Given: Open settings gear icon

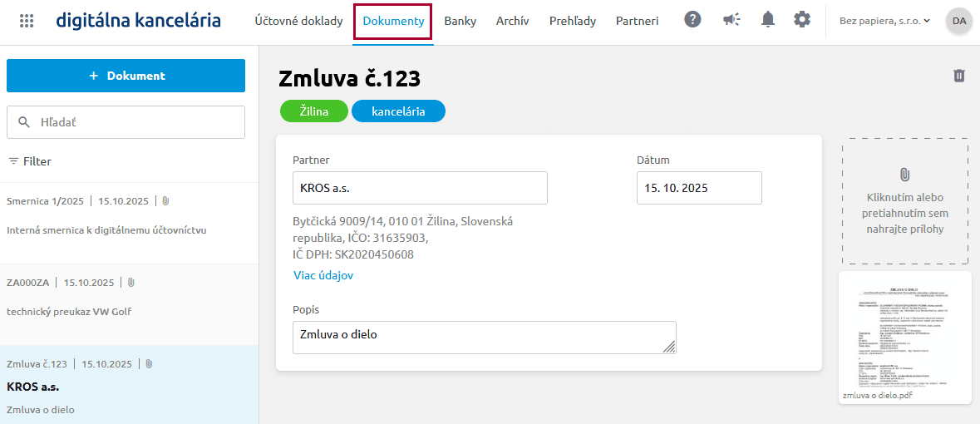Looking at the screenshot, I should 802,20.
